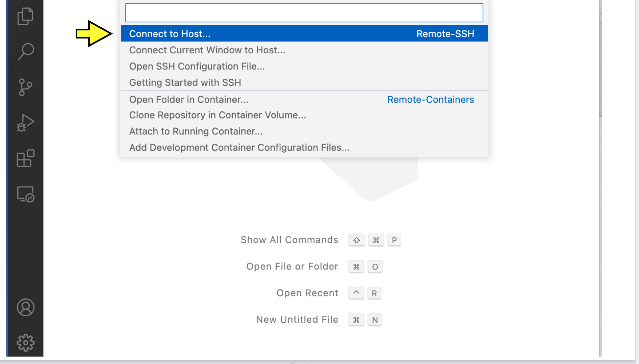The height and width of the screenshot is (364, 639).
Task: Click the Open File or Folder hint
Action: [x=292, y=266]
